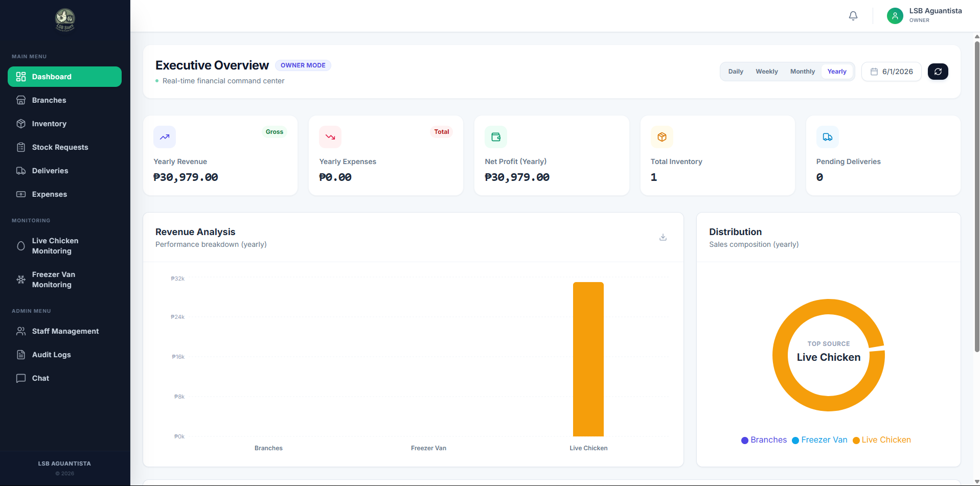
Task: Click the Freezer Van axis label
Action: pos(428,448)
